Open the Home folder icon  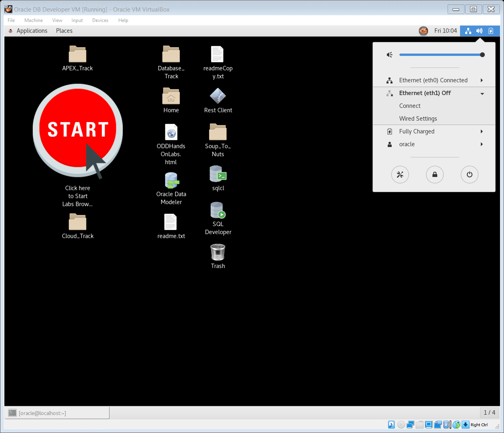[x=171, y=96]
